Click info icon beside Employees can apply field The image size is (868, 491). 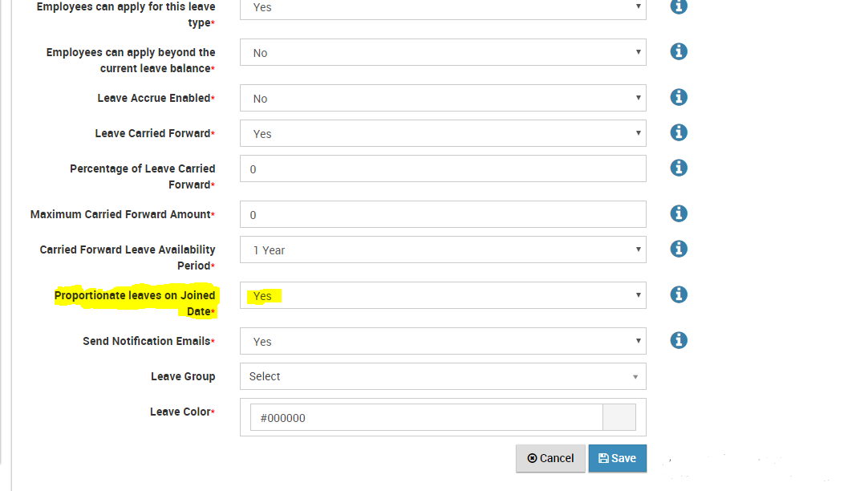679,7
